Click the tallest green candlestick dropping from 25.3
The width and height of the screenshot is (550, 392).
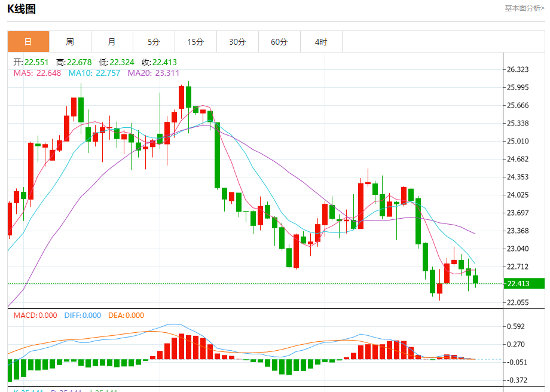[x=218, y=155]
